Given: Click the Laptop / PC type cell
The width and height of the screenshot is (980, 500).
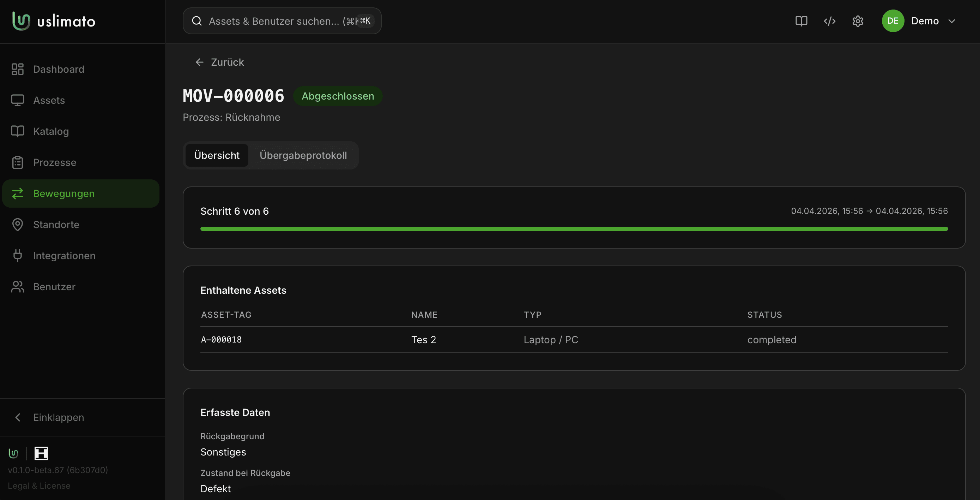Looking at the screenshot, I should coord(551,340).
